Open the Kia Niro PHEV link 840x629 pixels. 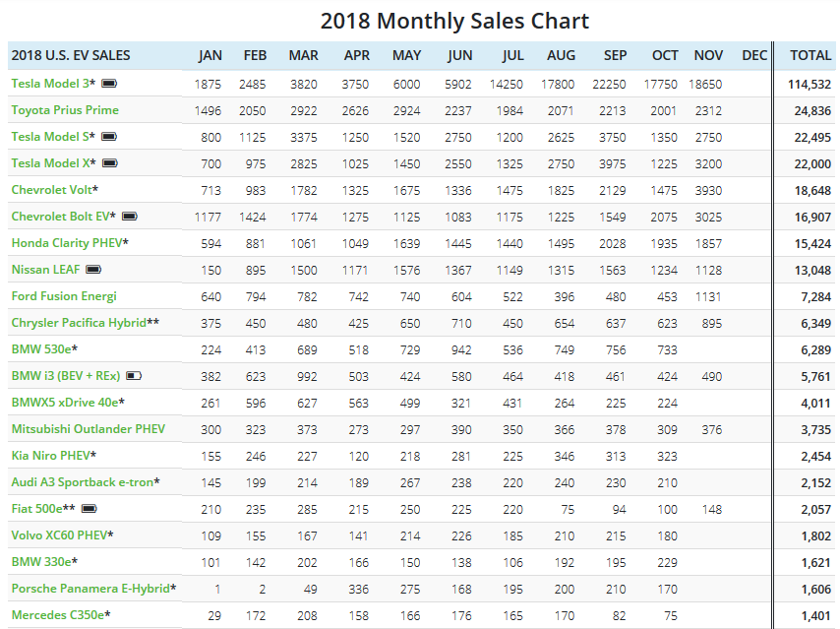click(x=50, y=456)
